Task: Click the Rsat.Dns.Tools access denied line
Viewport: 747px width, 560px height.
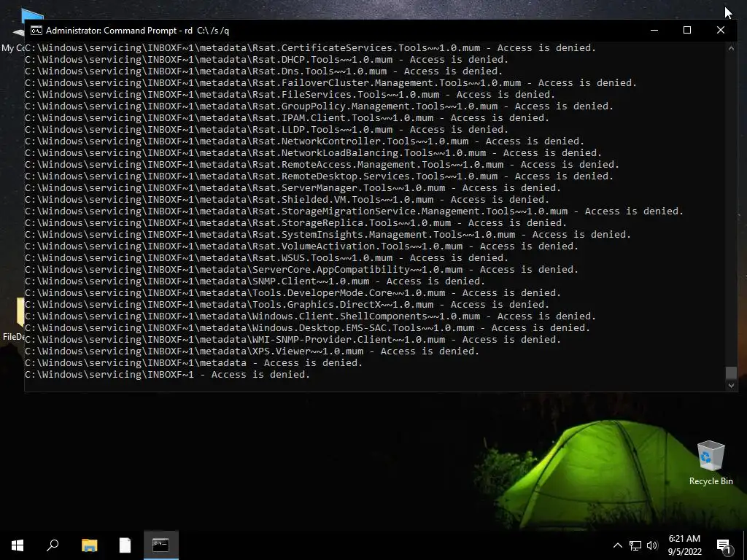Action: click(x=264, y=71)
